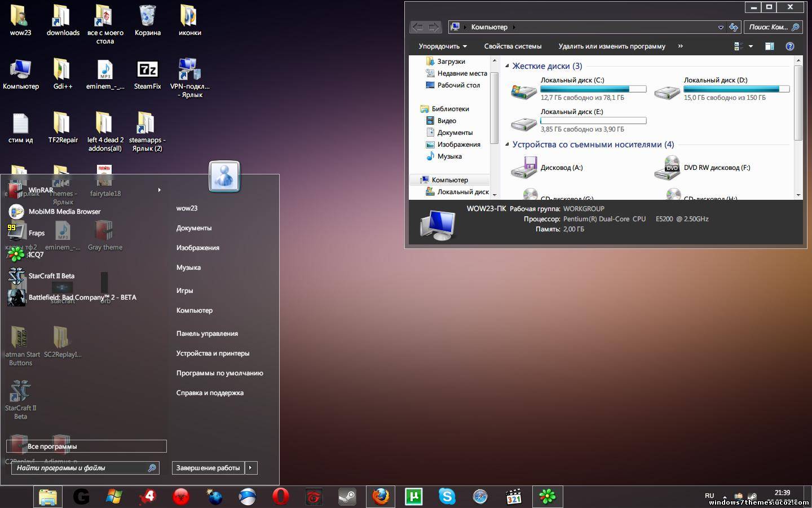Click Свойства системы in Explorer toolbar
The width and height of the screenshot is (812, 508).
coord(513,46)
